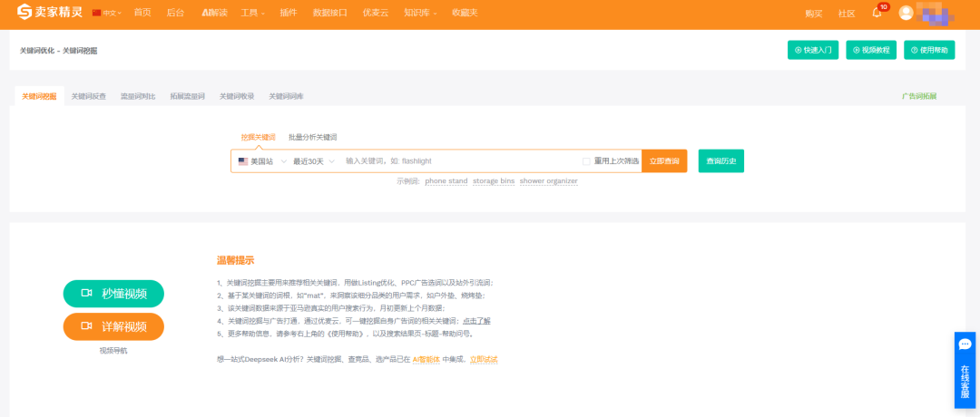Select the 挖掘关键词 sub-tab
Screen dimensions: 980x417
[258, 137]
